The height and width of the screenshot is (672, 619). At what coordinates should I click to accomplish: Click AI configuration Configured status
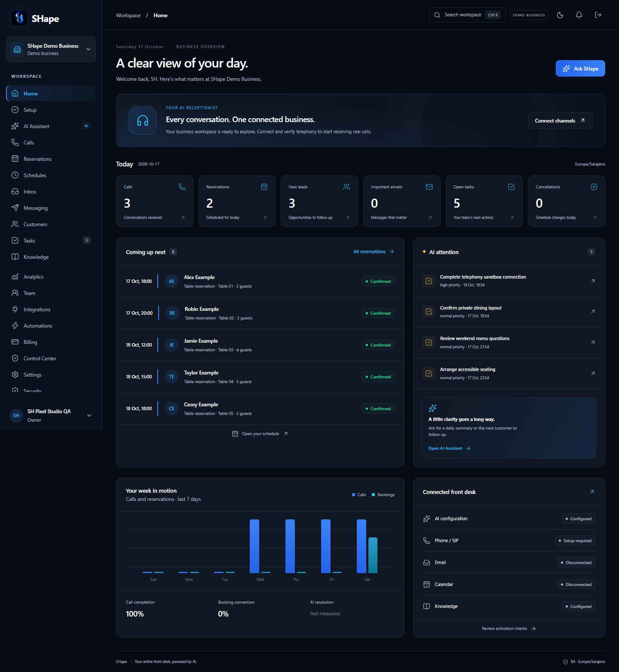click(x=579, y=519)
